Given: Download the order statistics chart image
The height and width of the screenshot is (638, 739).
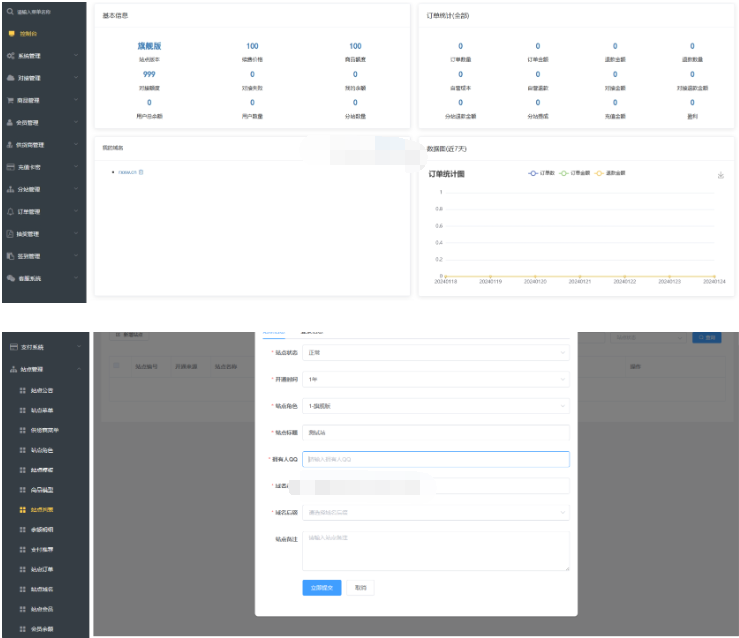Looking at the screenshot, I should click(x=720, y=176).
